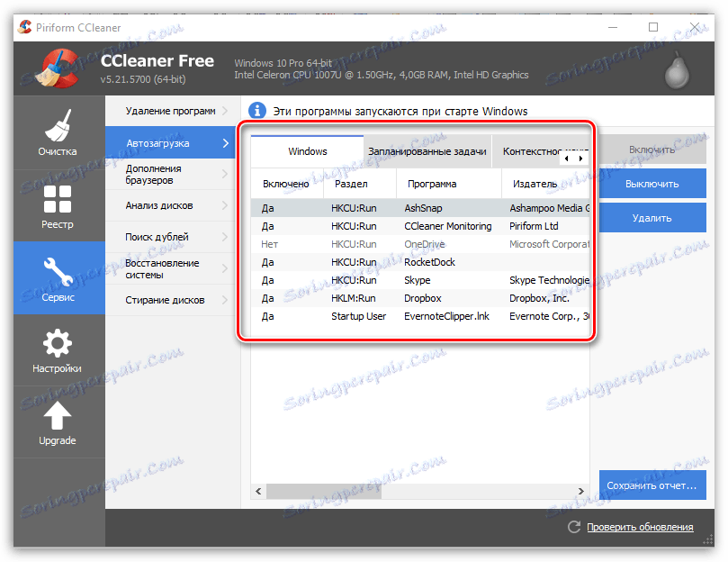Sort by Программа column header
Image resolution: width=728 pixels, height=562 pixels.
(449, 184)
